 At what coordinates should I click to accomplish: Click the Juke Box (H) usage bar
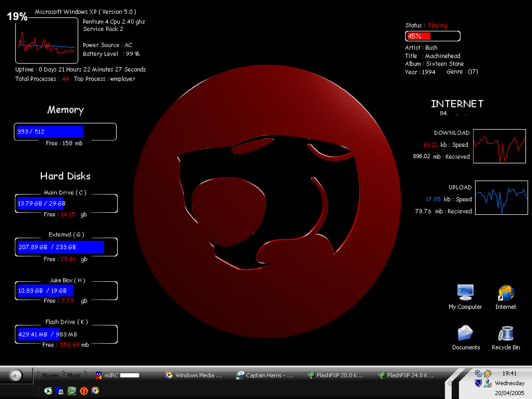(66, 290)
